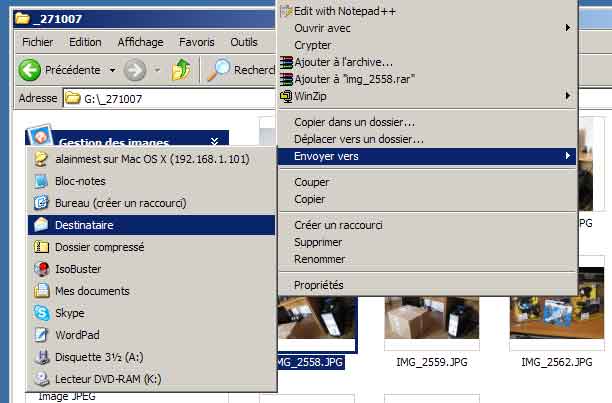612x403 pixels.
Task: Select Couper in the context menu
Action: coord(427,182)
